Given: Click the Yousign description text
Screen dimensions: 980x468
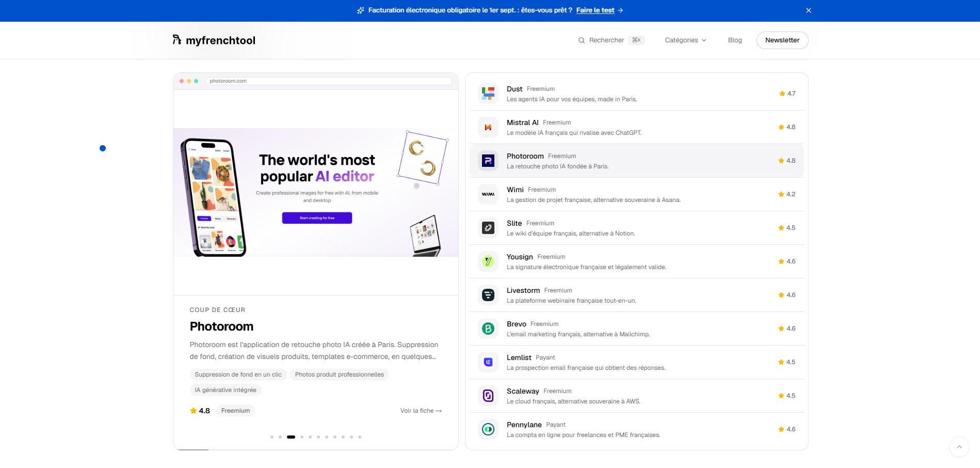Looking at the screenshot, I should click(586, 267).
